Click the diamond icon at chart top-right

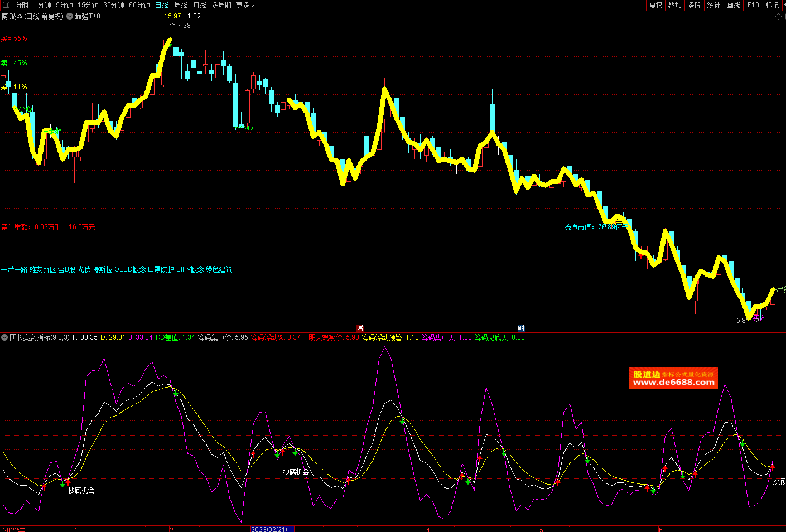click(779, 16)
